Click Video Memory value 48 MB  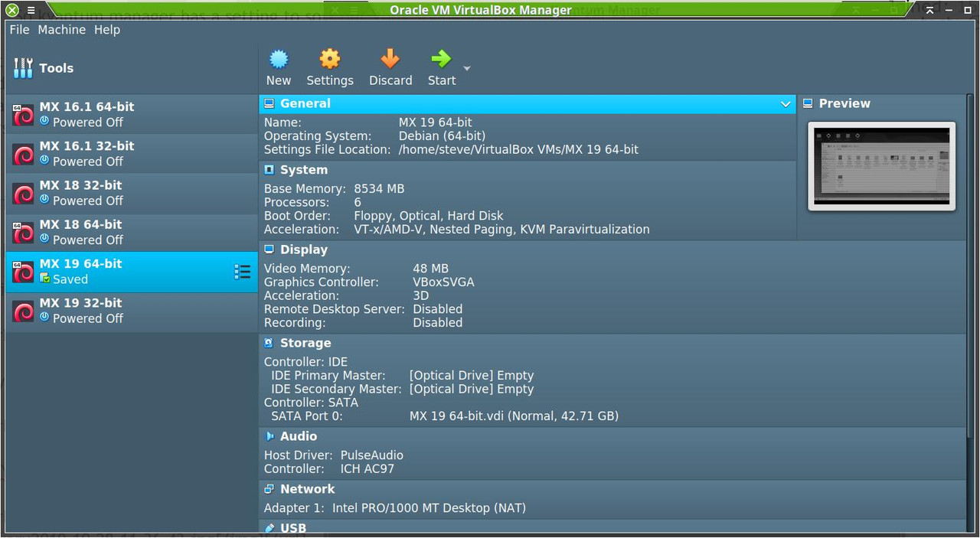pos(430,269)
